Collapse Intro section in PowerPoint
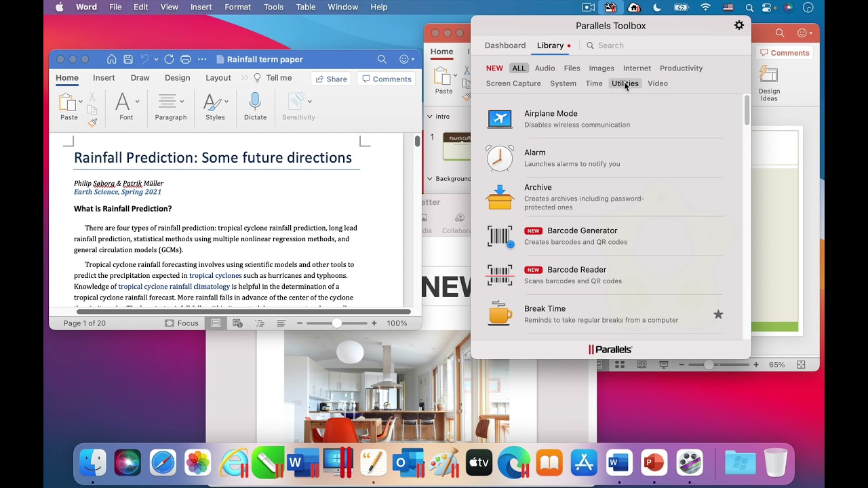This screenshot has height=488, width=868. click(x=429, y=117)
